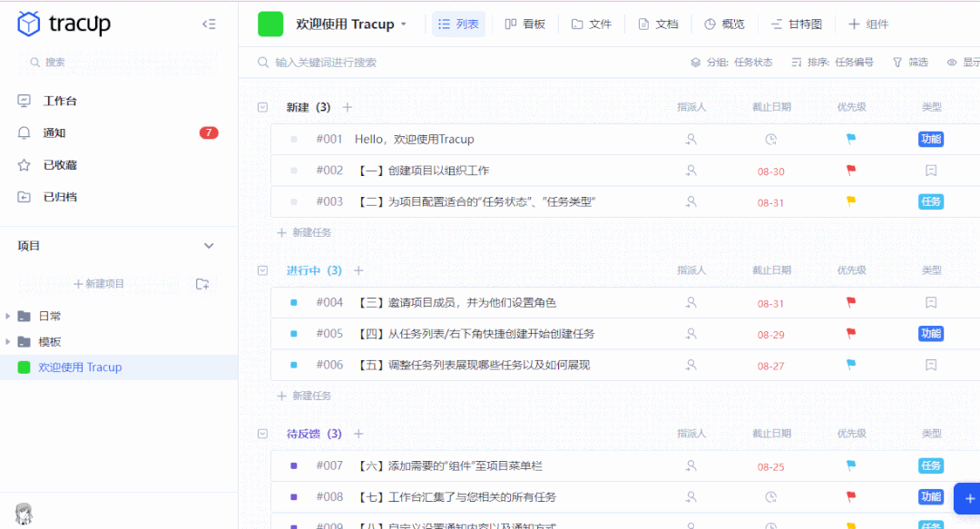
Task: Collapse the 项目 section in sidebar
Action: [x=209, y=245]
